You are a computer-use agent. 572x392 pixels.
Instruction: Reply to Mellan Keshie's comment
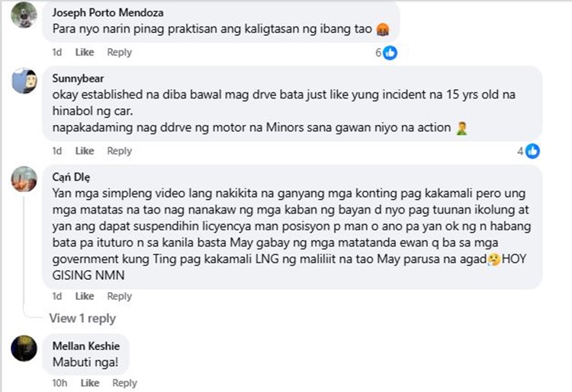124,383
